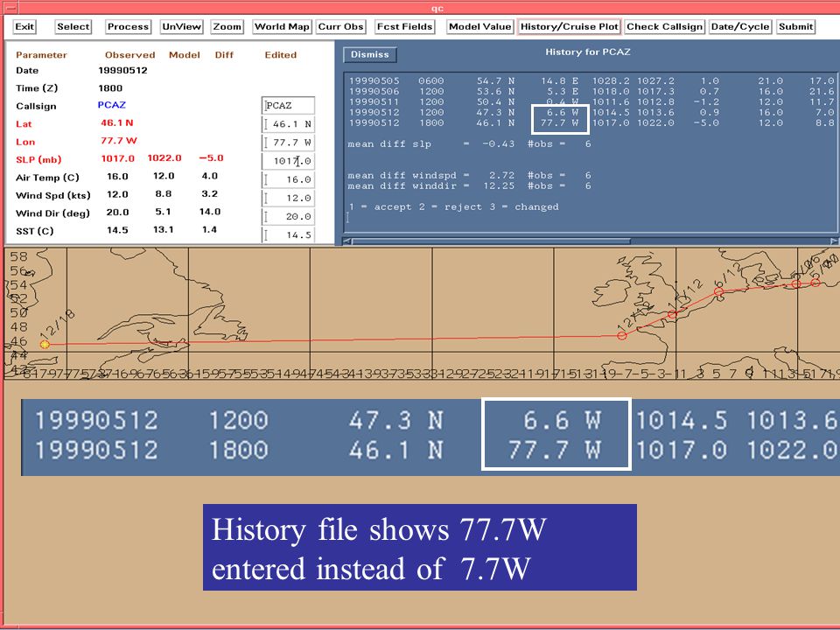The width and height of the screenshot is (840, 630).
Task: Open the World Map view
Action: click(283, 27)
